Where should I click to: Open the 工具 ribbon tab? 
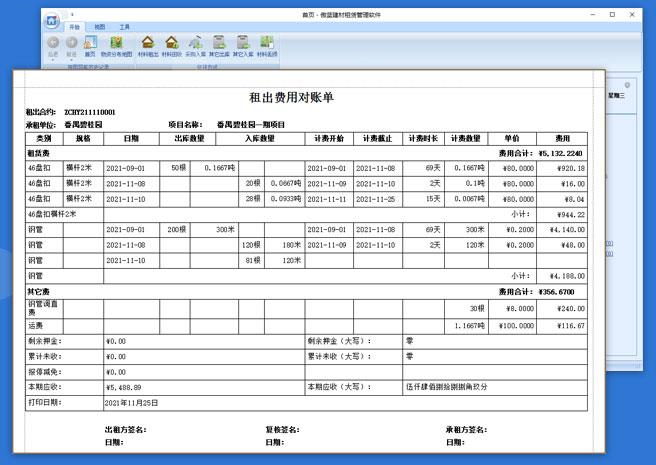tap(124, 27)
